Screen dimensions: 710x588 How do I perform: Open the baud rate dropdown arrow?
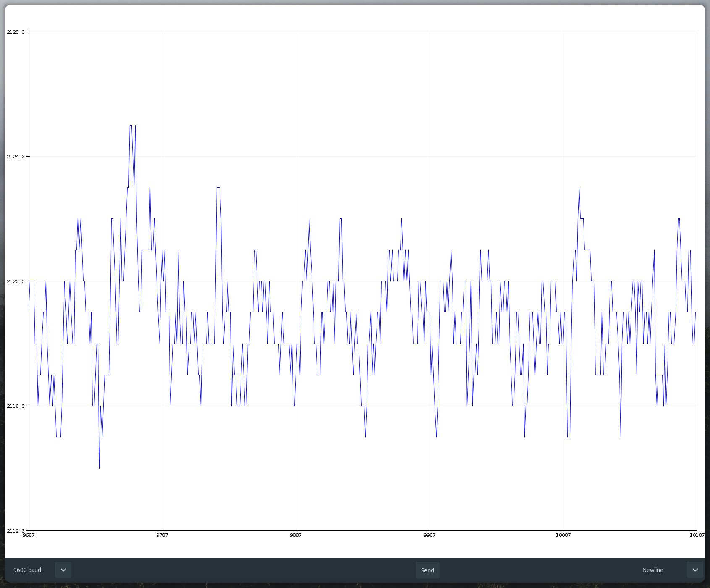pyautogui.click(x=63, y=570)
